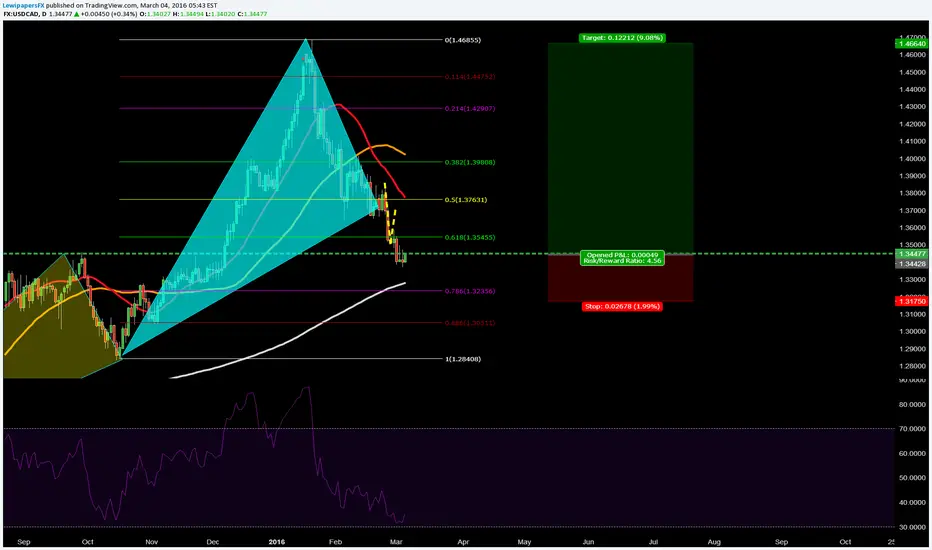The image size is (932, 550).
Task: Click the 1.46000 price axis label
Action: tap(912, 55)
